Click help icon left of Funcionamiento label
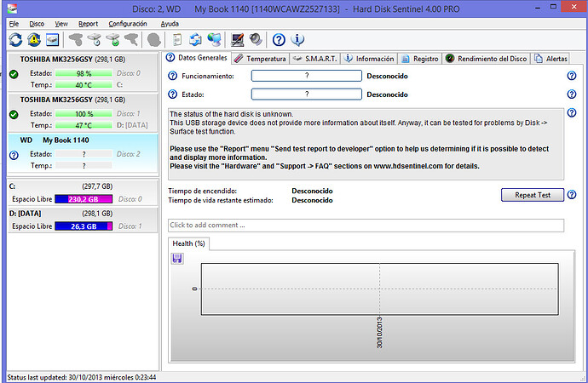This screenshot has width=588, height=383. (x=172, y=76)
